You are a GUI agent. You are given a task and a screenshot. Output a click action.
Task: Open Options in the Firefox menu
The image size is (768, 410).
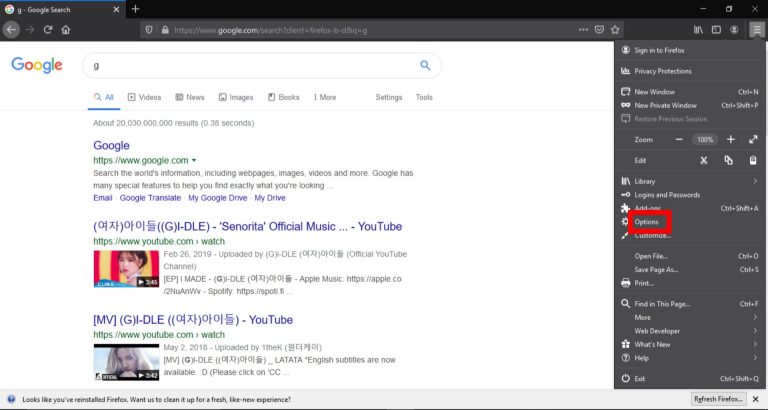(690, 222)
